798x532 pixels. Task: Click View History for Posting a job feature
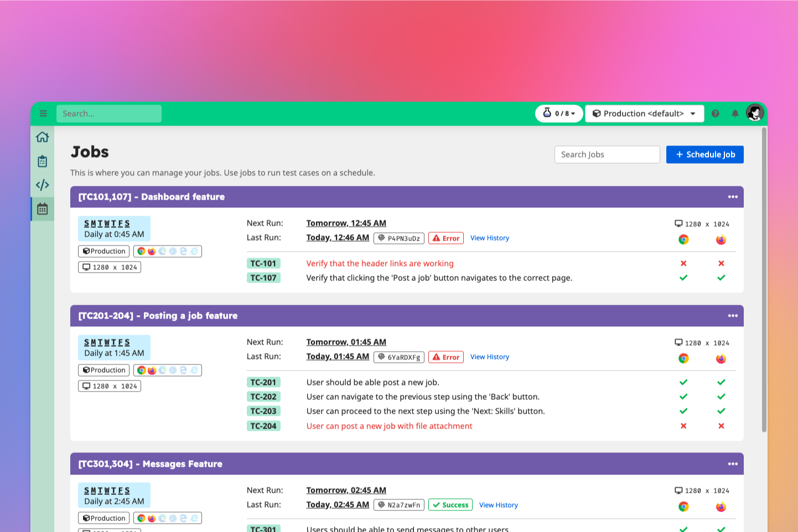click(490, 357)
